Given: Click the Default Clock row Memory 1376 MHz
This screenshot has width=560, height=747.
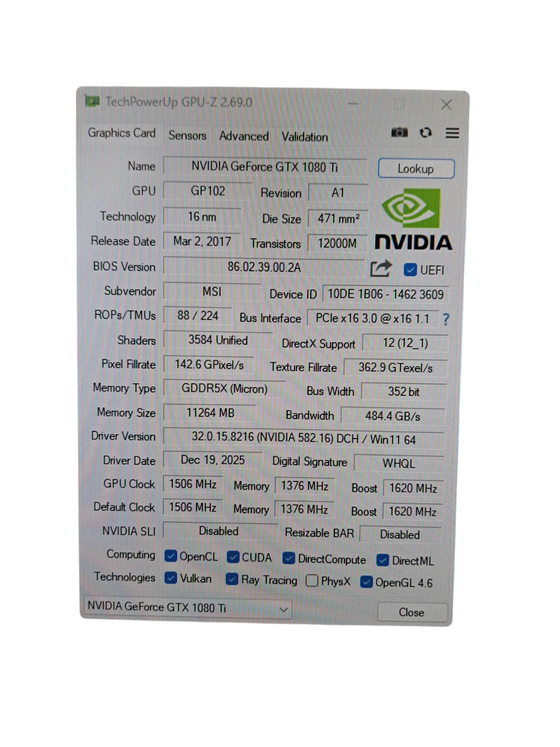Looking at the screenshot, I should coord(304,509).
